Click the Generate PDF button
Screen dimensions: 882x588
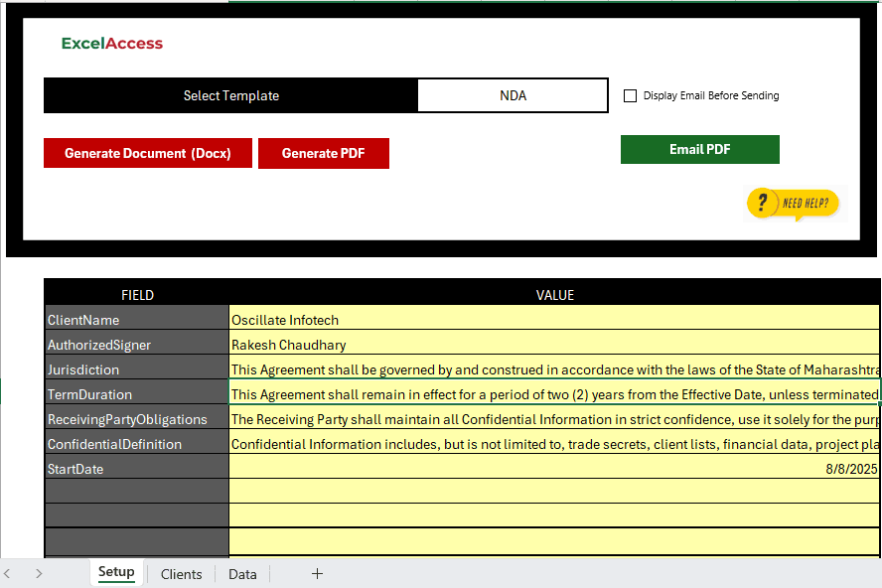tap(324, 153)
